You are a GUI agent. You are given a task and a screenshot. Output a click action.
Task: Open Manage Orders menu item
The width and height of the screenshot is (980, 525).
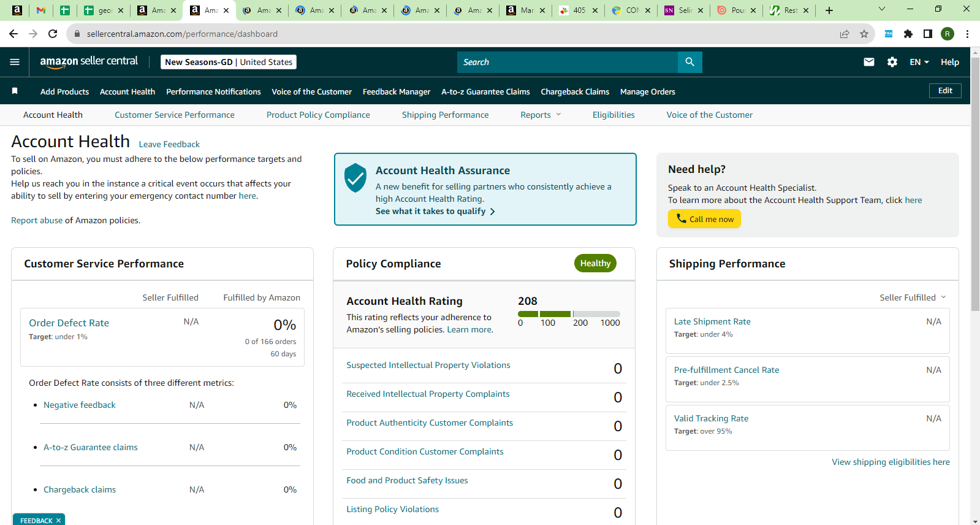tap(648, 91)
